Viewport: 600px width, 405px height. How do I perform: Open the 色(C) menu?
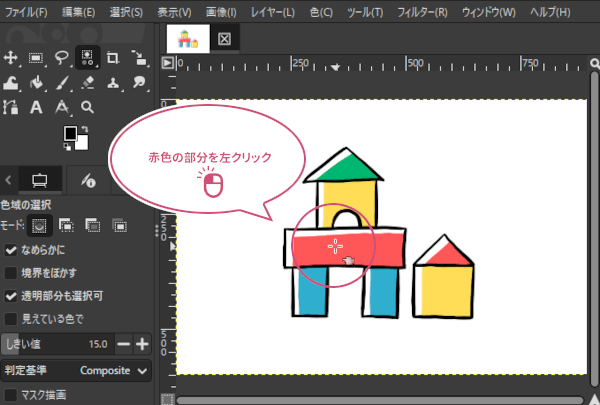pyautogui.click(x=321, y=12)
